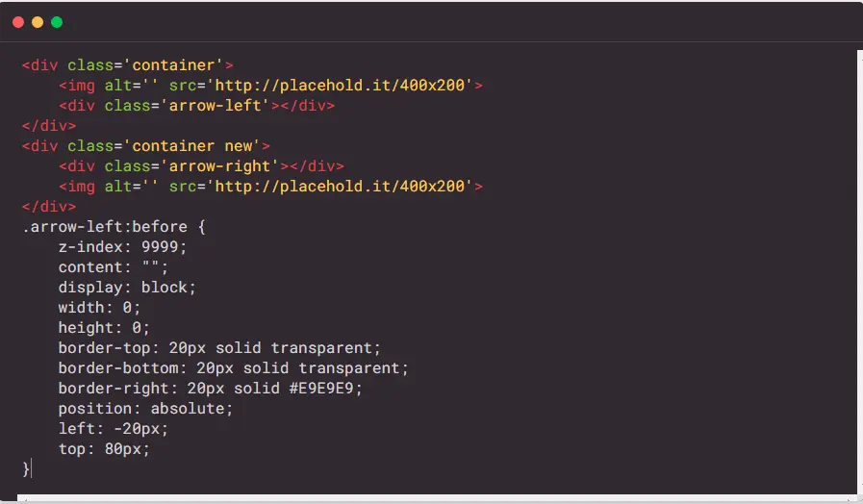Click the z-index: 9999 declaration
Viewport: 863px width, 504px height.
123,247
